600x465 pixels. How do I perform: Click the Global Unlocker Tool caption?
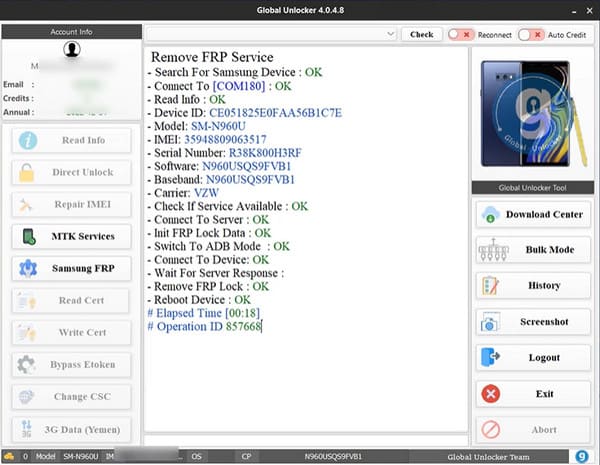tap(533, 188)
